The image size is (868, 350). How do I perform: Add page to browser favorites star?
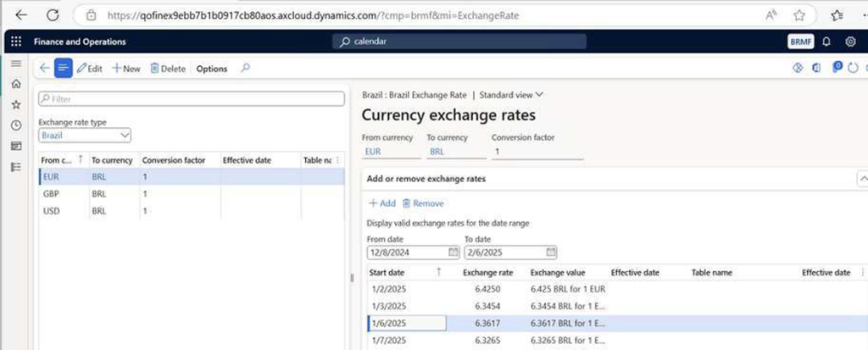click(798, 15)
